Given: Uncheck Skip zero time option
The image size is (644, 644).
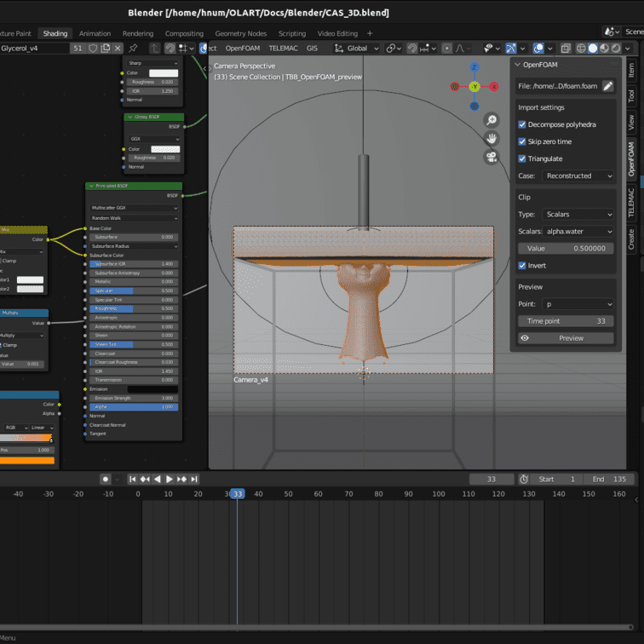Looking at the screenshot, I should (x=522, y=141).
